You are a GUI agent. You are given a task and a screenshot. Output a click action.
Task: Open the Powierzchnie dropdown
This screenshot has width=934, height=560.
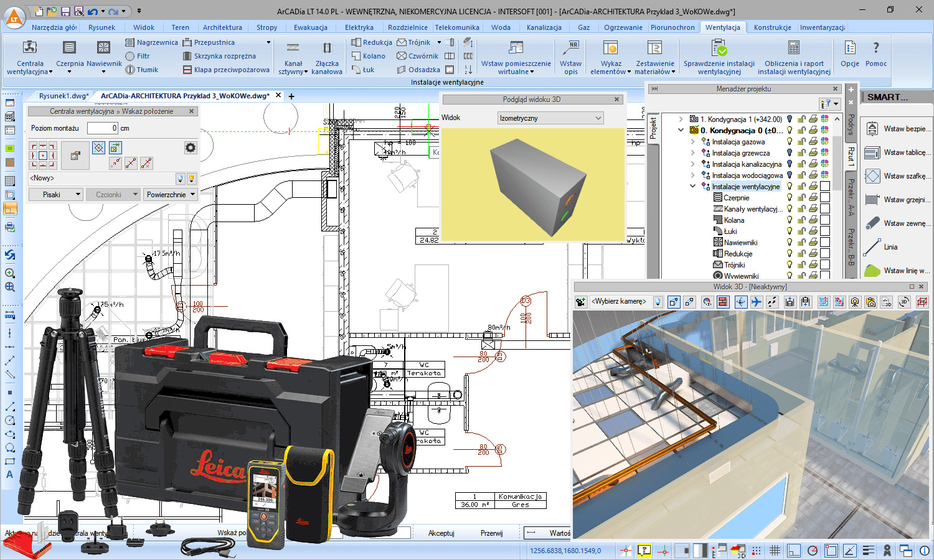171,195
